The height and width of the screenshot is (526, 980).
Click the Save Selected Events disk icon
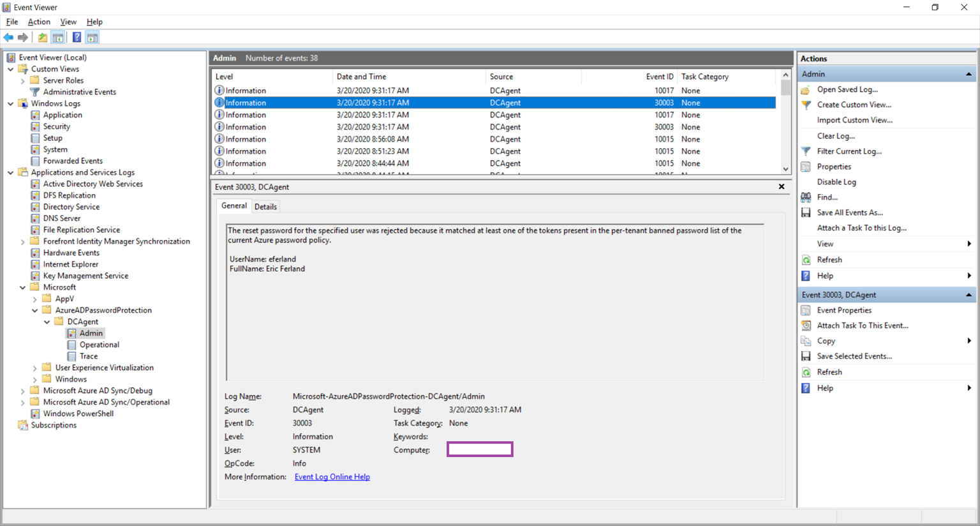806,356
